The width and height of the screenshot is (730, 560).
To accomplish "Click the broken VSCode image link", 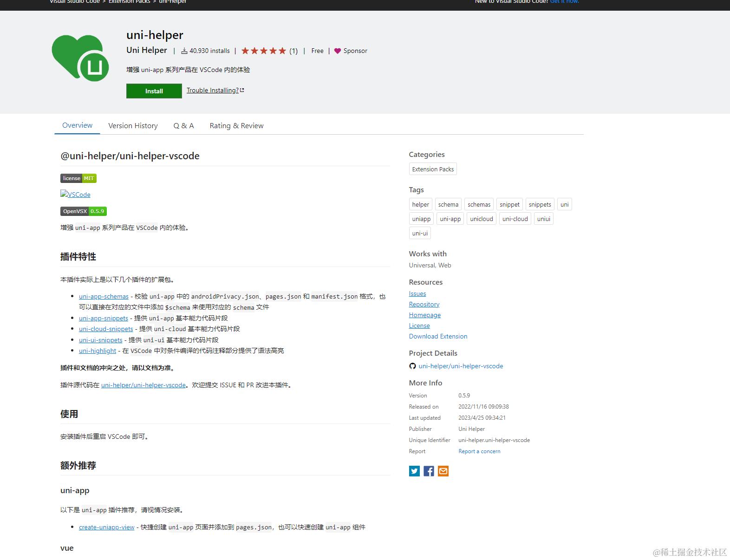I will click(x=75, y=195).
